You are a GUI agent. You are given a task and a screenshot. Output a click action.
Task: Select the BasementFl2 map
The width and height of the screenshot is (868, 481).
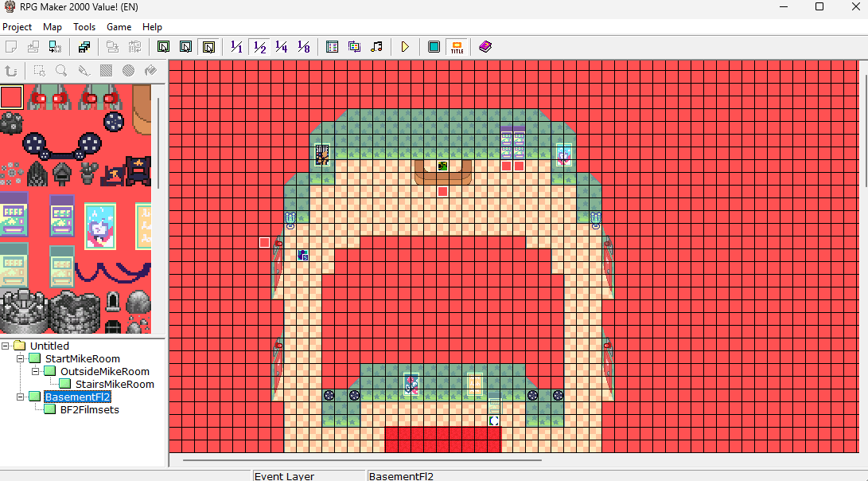77,397
